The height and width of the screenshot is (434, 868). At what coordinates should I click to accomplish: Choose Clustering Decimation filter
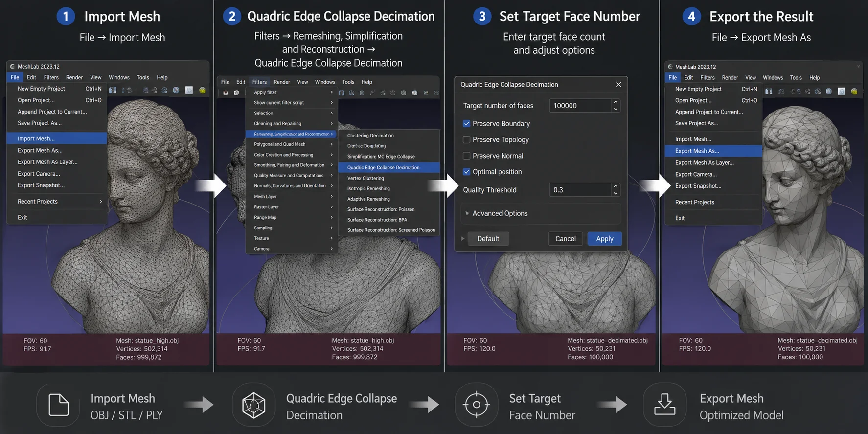point(389,136)
